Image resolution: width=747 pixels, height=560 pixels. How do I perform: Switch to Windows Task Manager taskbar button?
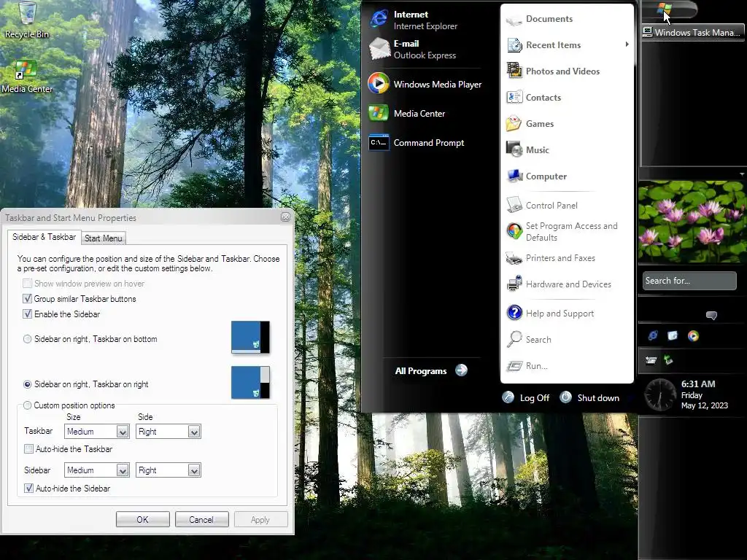click(692, 32)
